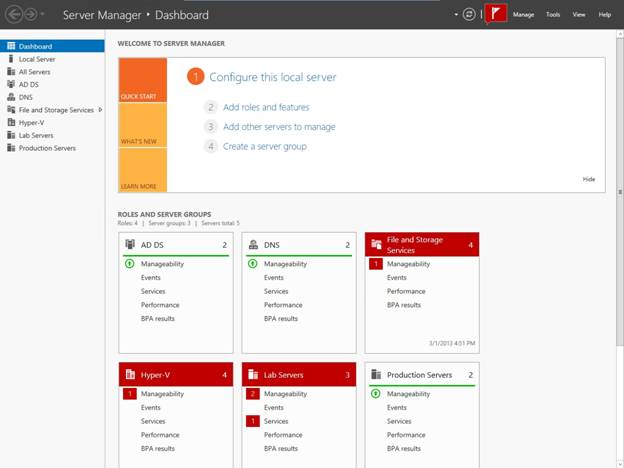Open Performance in Hyper-V tile

[x=160, y=435]
